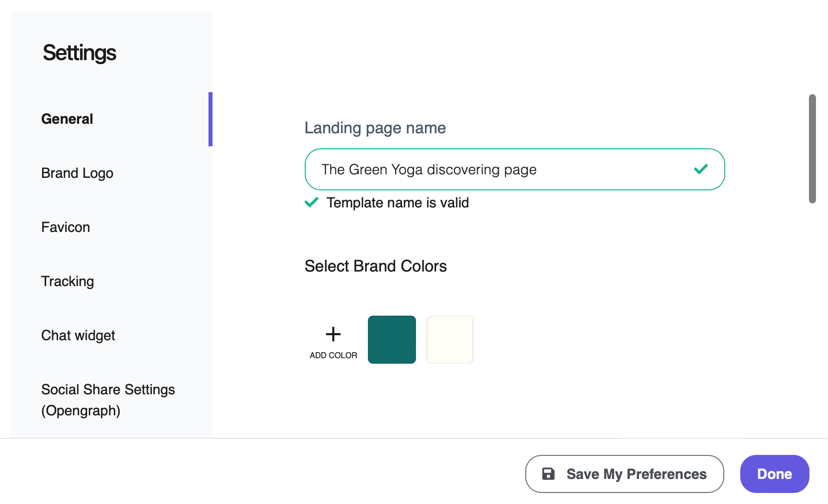
Task: Select the Favicon settings section
Action: pyautogui.click(x=65, y=227)
